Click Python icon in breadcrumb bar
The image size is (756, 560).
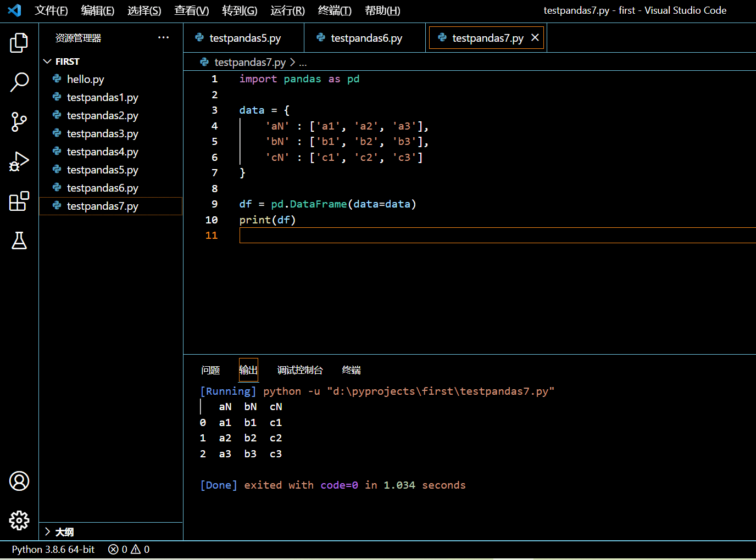[204, 62]
